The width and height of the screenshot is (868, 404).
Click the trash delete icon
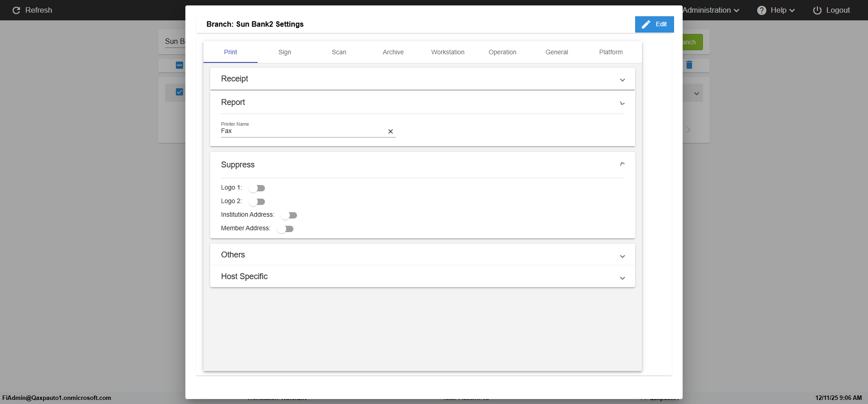tap(689, 65)
